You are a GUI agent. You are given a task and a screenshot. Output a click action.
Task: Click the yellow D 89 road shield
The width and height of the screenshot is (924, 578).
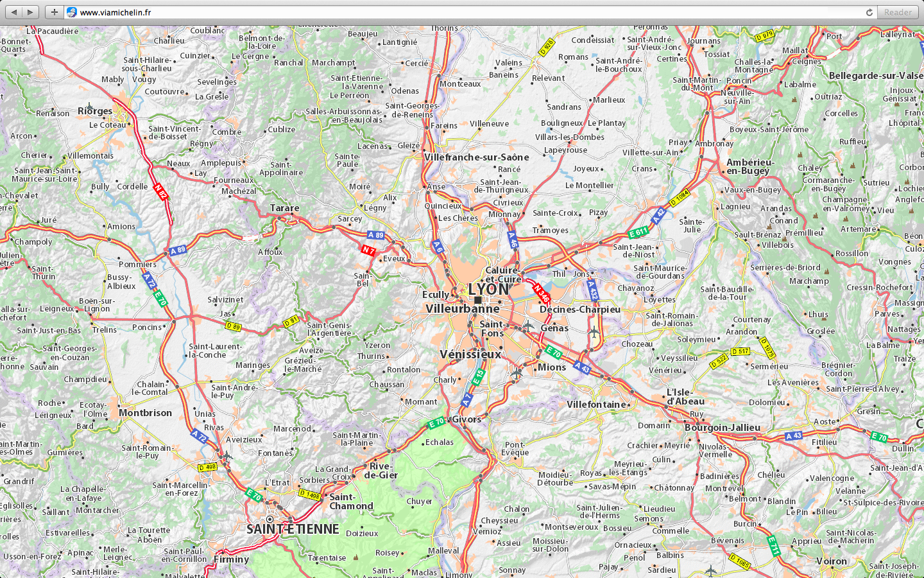point(233,327)
